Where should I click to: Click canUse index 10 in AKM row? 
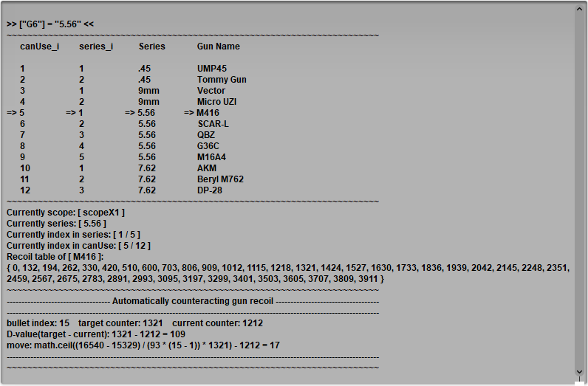click(x=25, y=168)
